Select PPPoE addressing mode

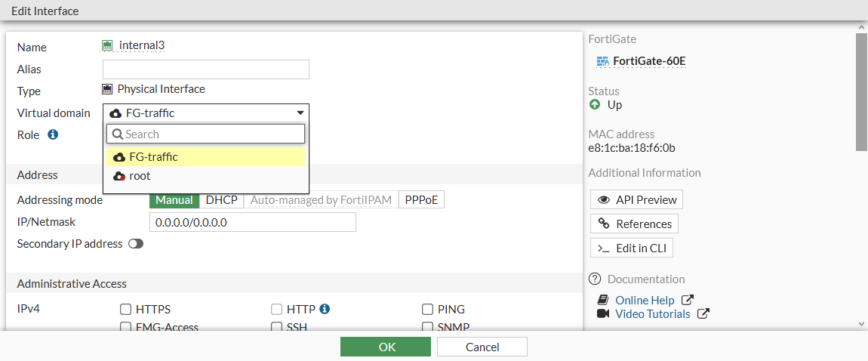coord(421,200)
